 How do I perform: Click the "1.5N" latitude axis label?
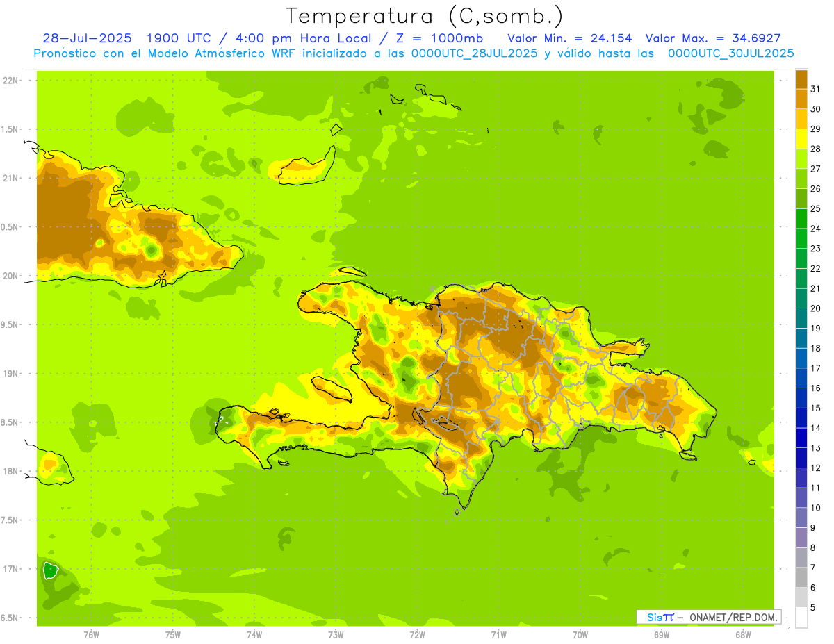pyautogui.click(x=10, y=129)
